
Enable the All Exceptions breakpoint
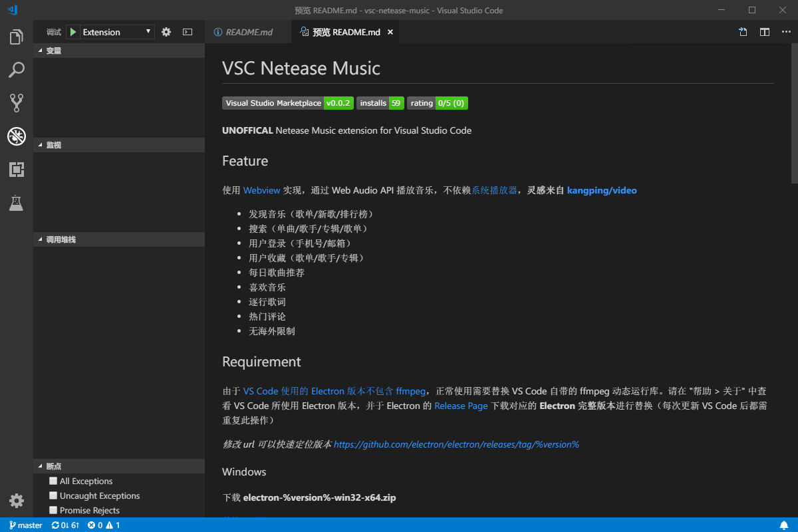(x=53, y=481)
